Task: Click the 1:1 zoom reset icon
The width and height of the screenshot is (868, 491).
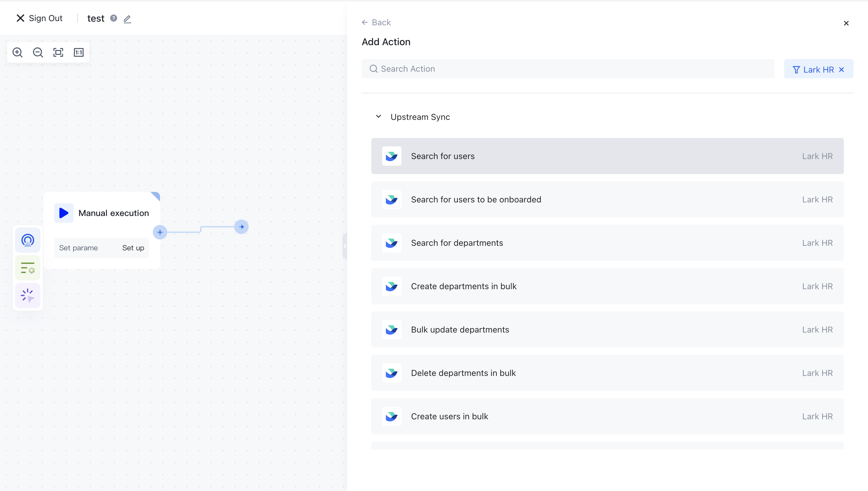Action: pos(78,52)
